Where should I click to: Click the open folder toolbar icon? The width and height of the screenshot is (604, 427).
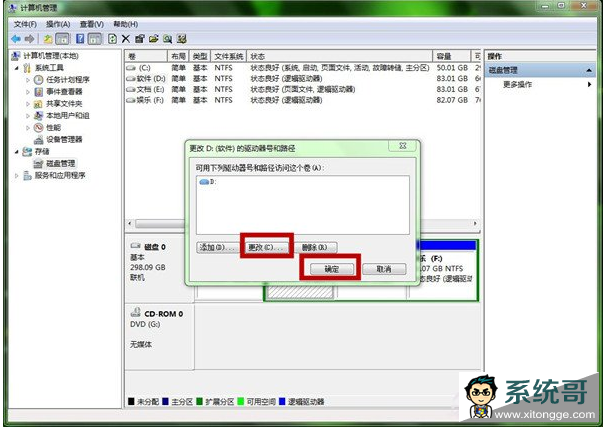click(153, 39)
